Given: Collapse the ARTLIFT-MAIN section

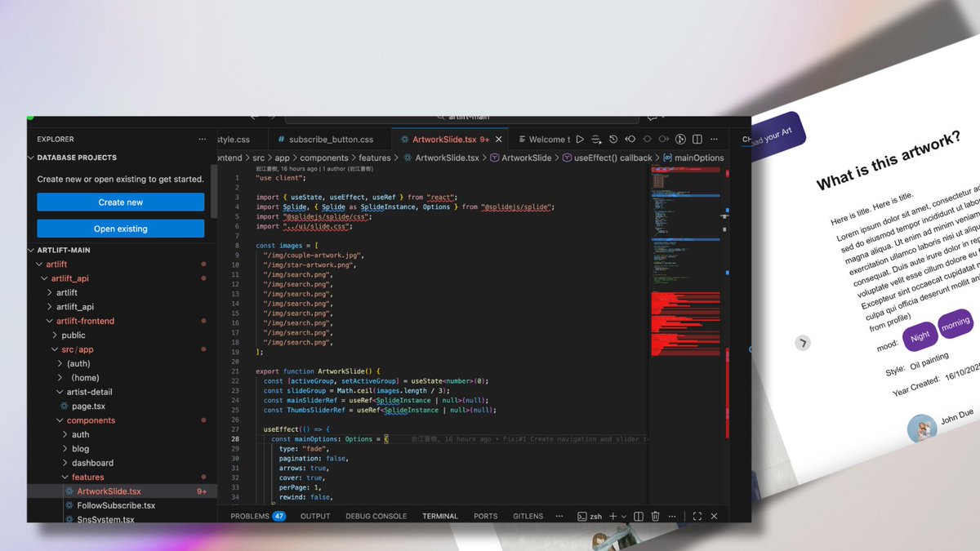Looking at the screenshot, I should coord(31,250).
